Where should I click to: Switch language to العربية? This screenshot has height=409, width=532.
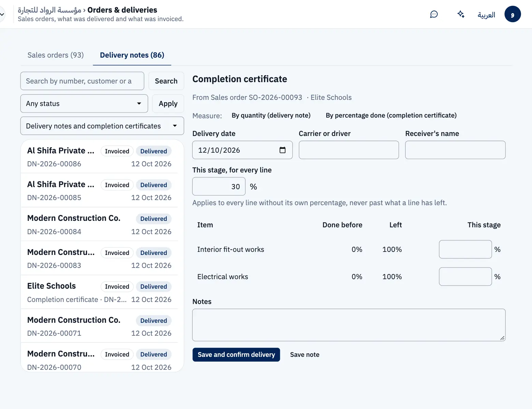click(x=486, y=15)
